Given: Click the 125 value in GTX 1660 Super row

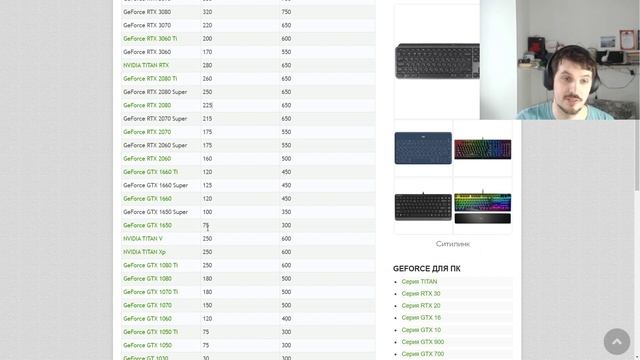Looking at the screenshot, I should [207, 185].
